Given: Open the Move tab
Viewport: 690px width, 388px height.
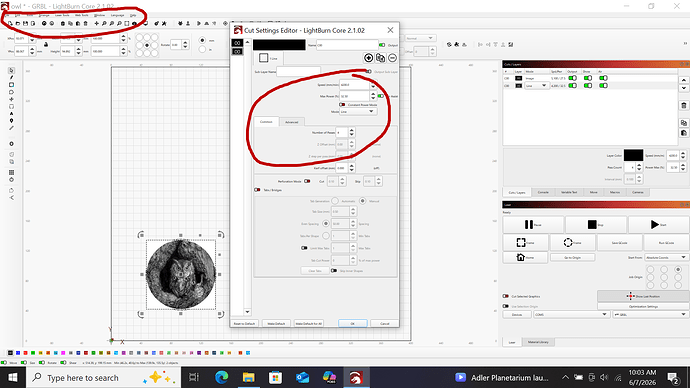Looking at the screenshot, I should coord(594,192).
